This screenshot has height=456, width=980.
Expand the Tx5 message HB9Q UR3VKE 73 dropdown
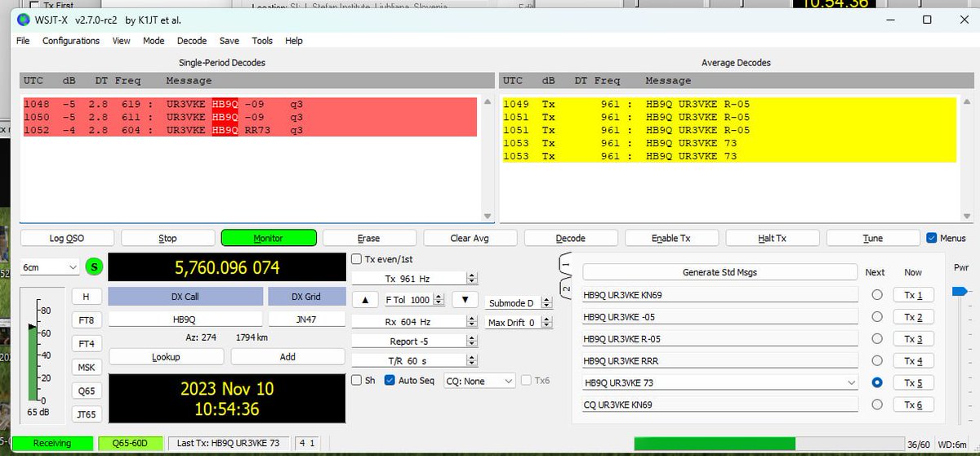point(851,382)
